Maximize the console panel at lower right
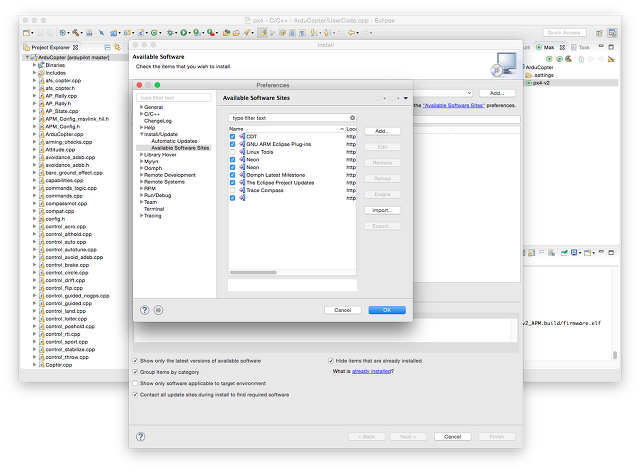The height and width of the screenshot is (471, 640). 611,253
